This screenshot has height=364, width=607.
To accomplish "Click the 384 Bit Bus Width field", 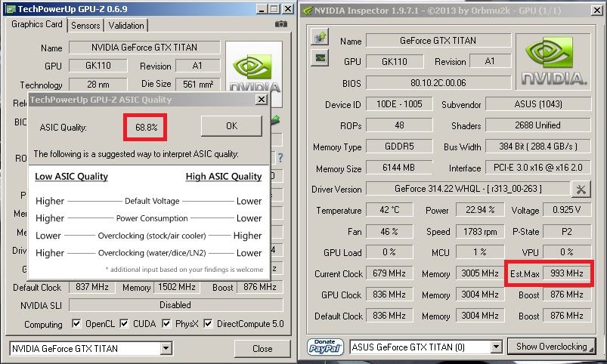I will pyautogui.click(x=538, y=147).
